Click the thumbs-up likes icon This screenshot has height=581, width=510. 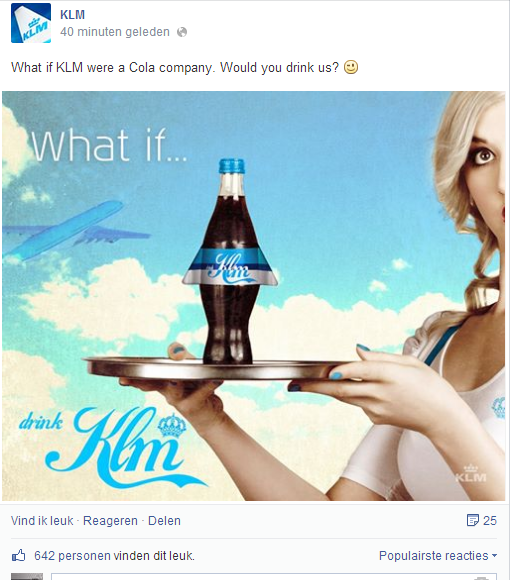coord(19,555)
